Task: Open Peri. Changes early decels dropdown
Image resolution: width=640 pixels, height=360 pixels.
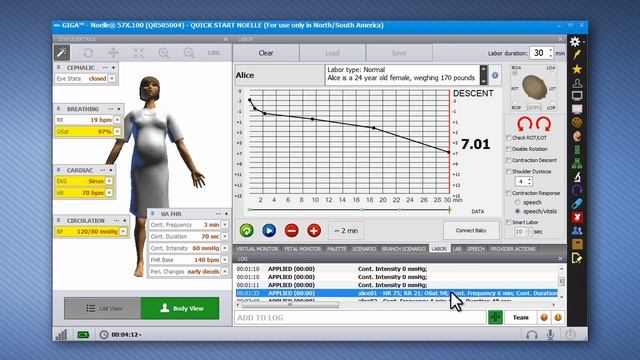Action: click(x=225, y=271)
